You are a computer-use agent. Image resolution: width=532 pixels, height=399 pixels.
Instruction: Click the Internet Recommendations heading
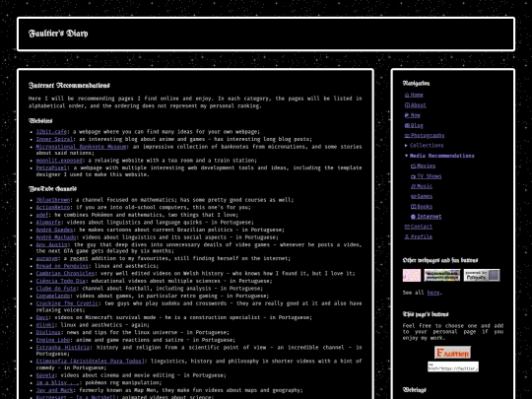(69, 85)
